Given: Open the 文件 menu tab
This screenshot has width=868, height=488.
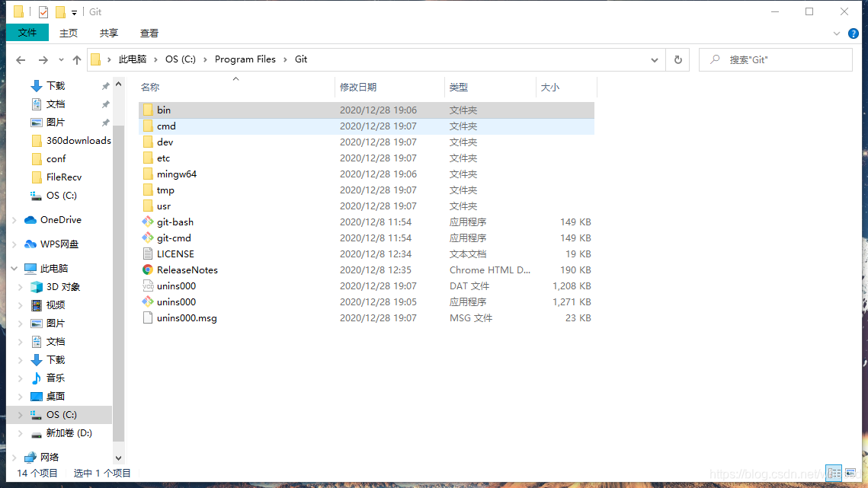Looking at the screenshot, I should point(27,33).
